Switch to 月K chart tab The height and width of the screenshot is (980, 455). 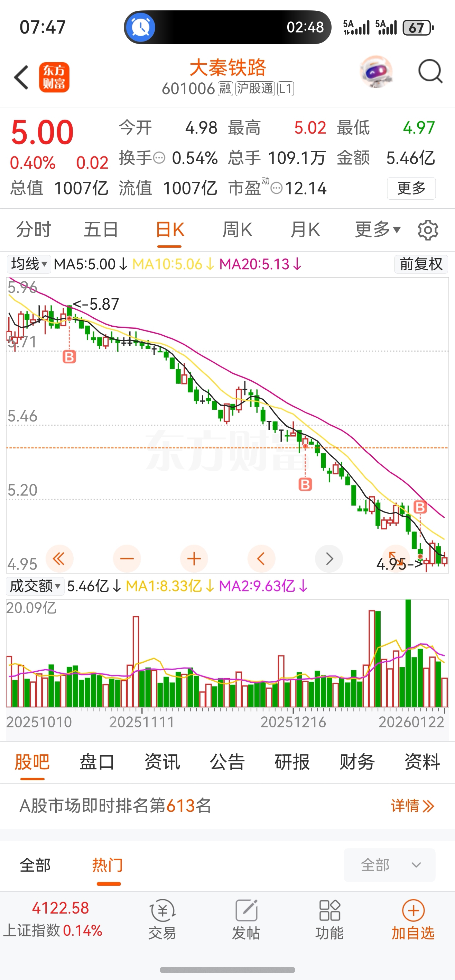click(x=305, y=230)
